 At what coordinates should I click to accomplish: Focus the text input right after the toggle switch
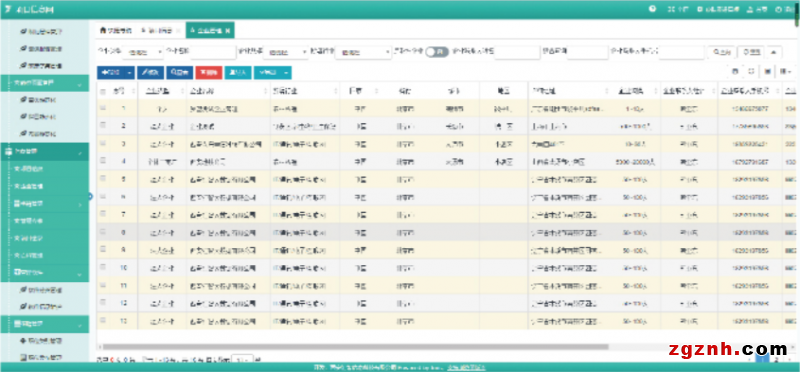pyautogui.click(x=517, y=52)
